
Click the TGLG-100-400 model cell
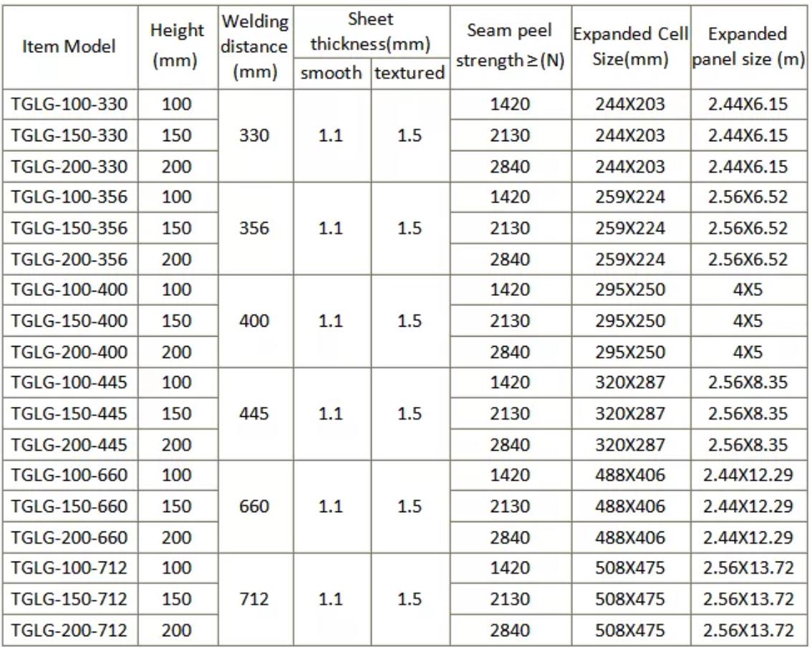[x=69, y=290]
